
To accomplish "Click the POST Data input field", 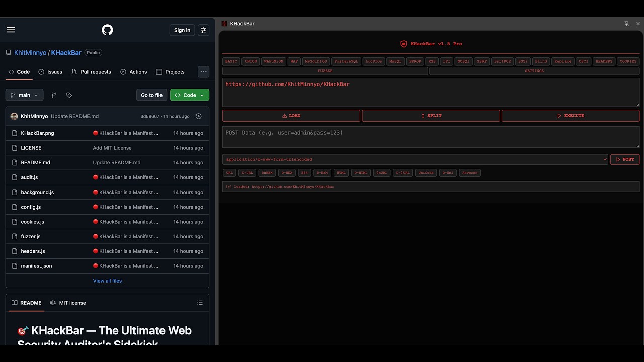I will click(431, 137).
